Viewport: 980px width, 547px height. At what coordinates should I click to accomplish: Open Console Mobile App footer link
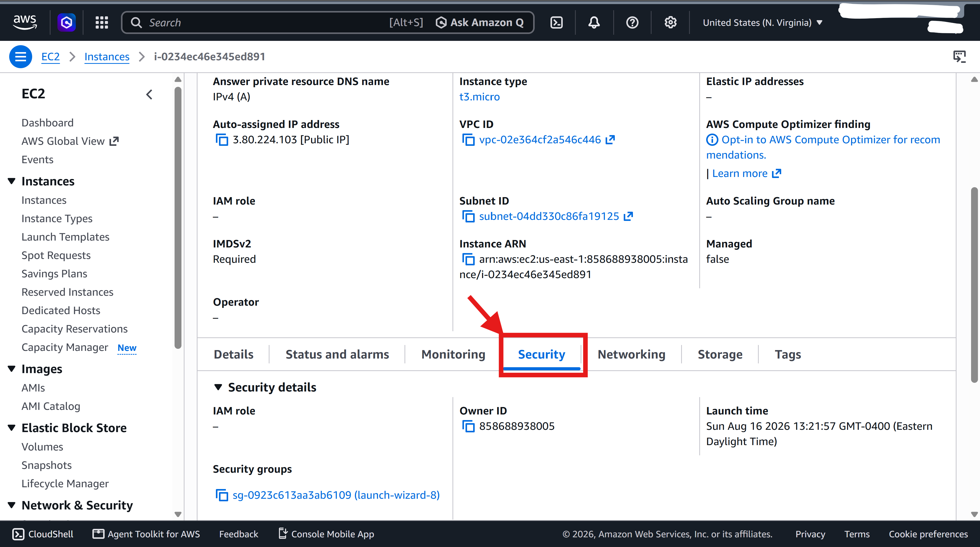[326, 534]
